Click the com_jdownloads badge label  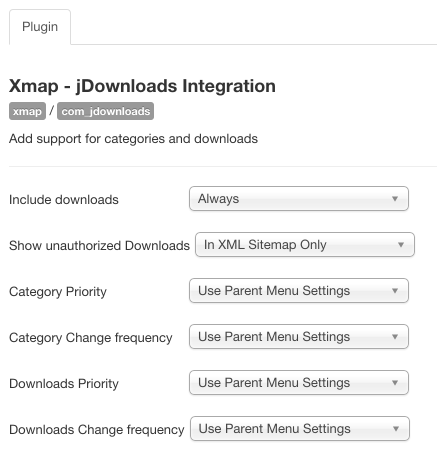tap(106, 111)
